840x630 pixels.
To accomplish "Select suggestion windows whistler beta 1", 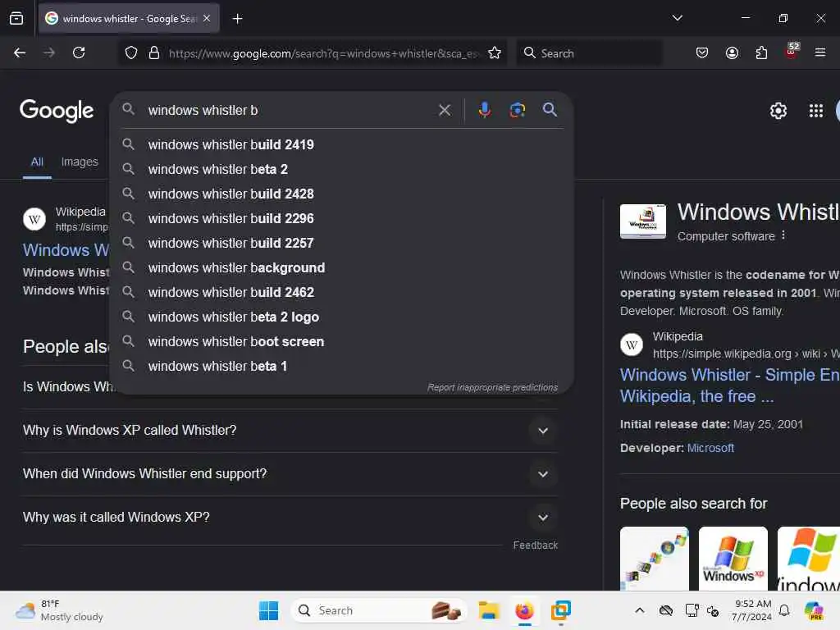I will (342, 366).
